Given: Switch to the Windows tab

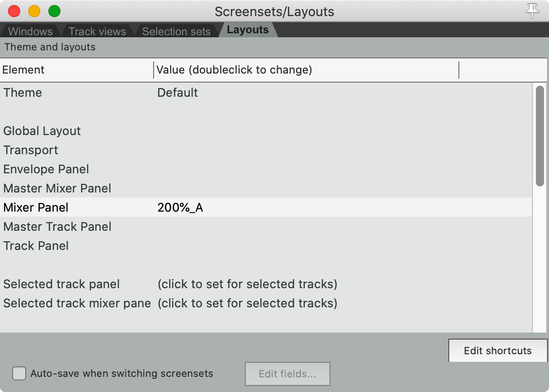Looking at the screenshot, I should point(30,31).
